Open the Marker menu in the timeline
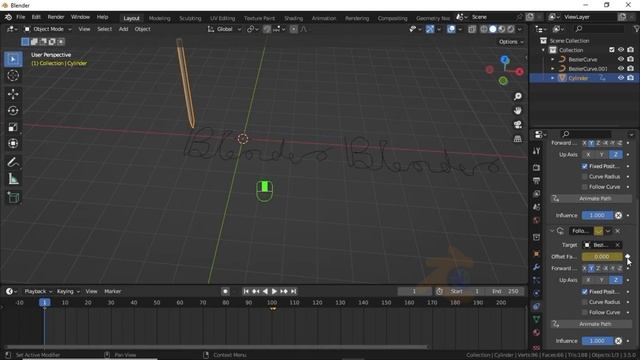This screenshot has height=360, width=640. [x=113, y=291]
